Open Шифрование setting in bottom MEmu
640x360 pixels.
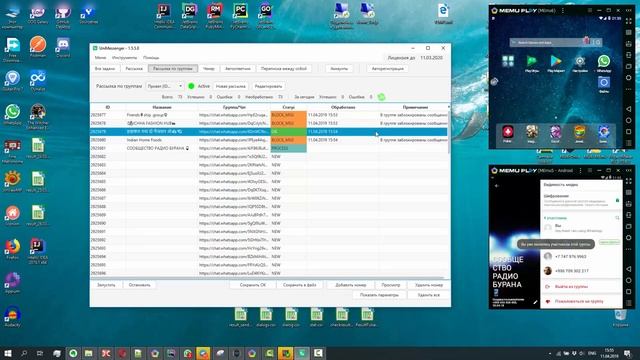click(581, 200)
